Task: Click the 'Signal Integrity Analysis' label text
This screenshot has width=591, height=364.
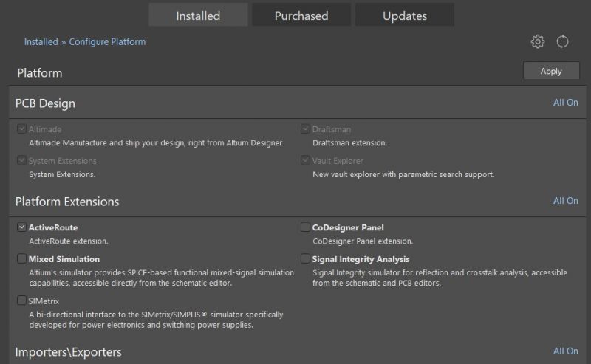Action: pos(361,259)
